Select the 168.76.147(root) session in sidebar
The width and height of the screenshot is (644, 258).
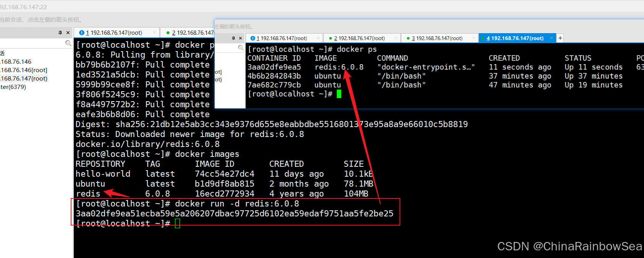tap(24, 79)
